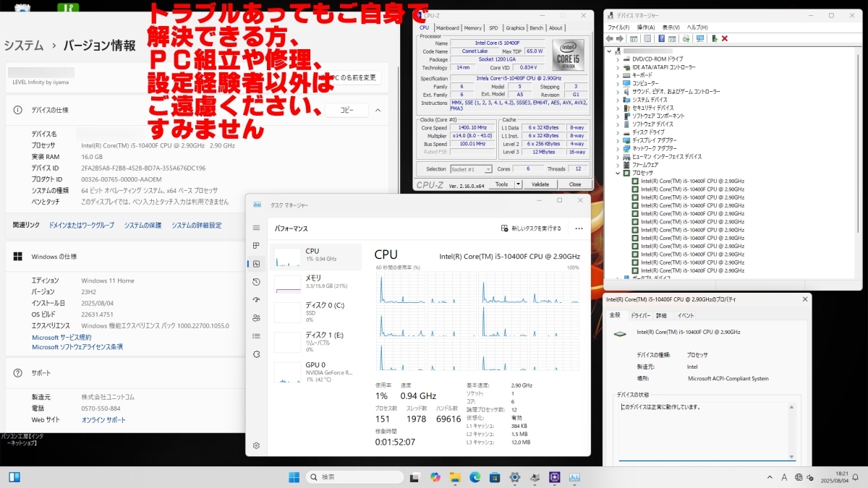This screenshot has height=488, width=868.
Task: Open Task Manager hamburger navigation menu
Action: click(x=256, y=228)
